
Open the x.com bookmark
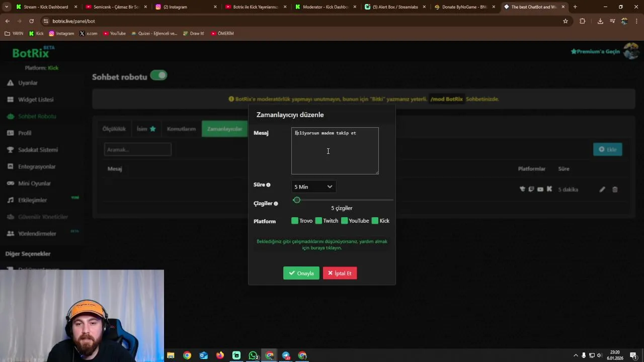89,33
